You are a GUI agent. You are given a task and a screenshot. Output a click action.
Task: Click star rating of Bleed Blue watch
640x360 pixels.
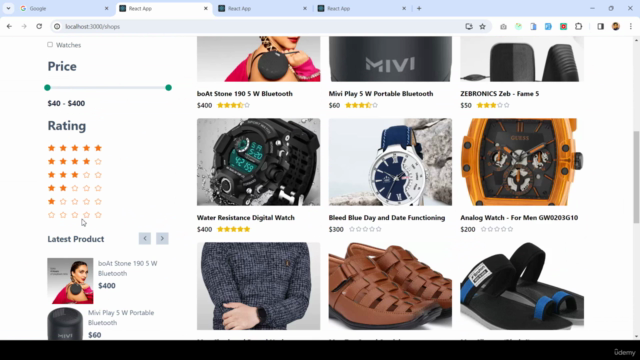tap(365, 229)
